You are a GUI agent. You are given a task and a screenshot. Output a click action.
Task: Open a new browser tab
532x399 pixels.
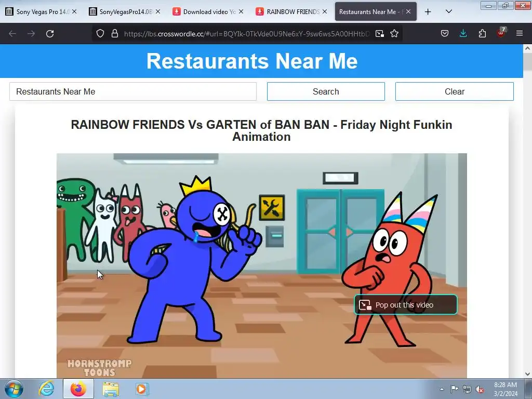(x=428, y=12)
